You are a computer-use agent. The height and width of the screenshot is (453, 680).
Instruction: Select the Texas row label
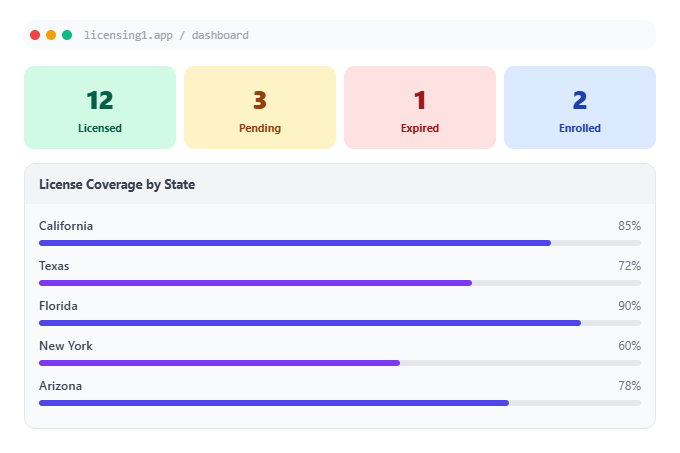coord(54,266)
